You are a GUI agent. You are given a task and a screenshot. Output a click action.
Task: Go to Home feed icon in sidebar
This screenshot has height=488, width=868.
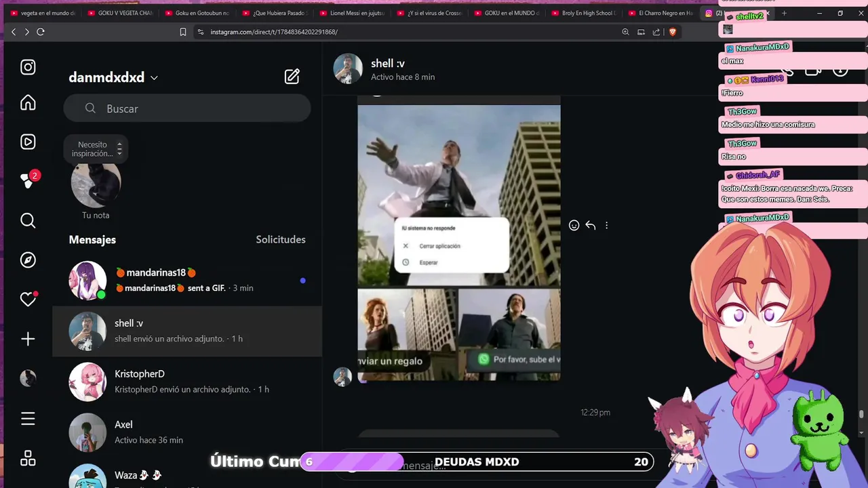tap(28, 102)
